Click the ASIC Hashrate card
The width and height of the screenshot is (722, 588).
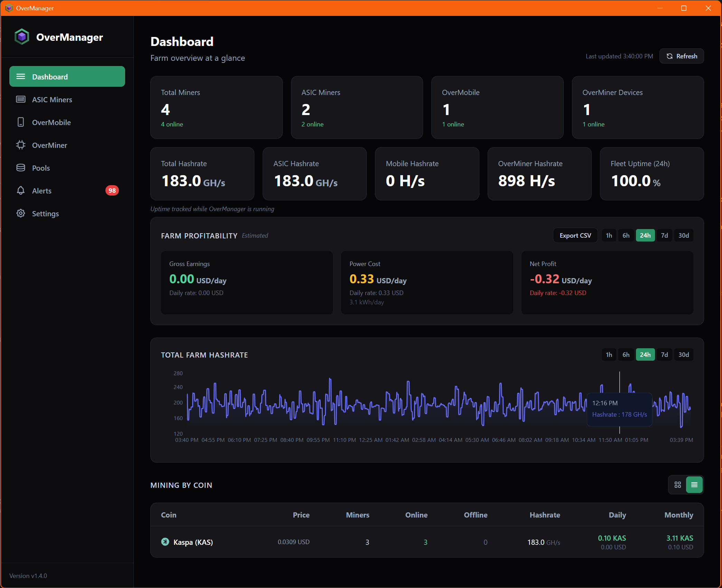point(315,174)
